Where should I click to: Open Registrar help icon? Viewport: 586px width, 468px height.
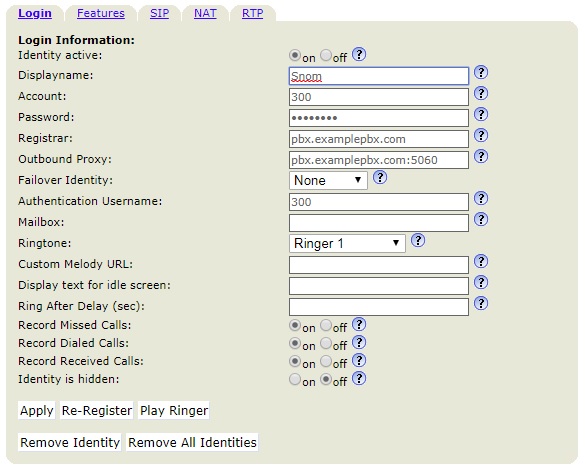(x=481, y=135)
